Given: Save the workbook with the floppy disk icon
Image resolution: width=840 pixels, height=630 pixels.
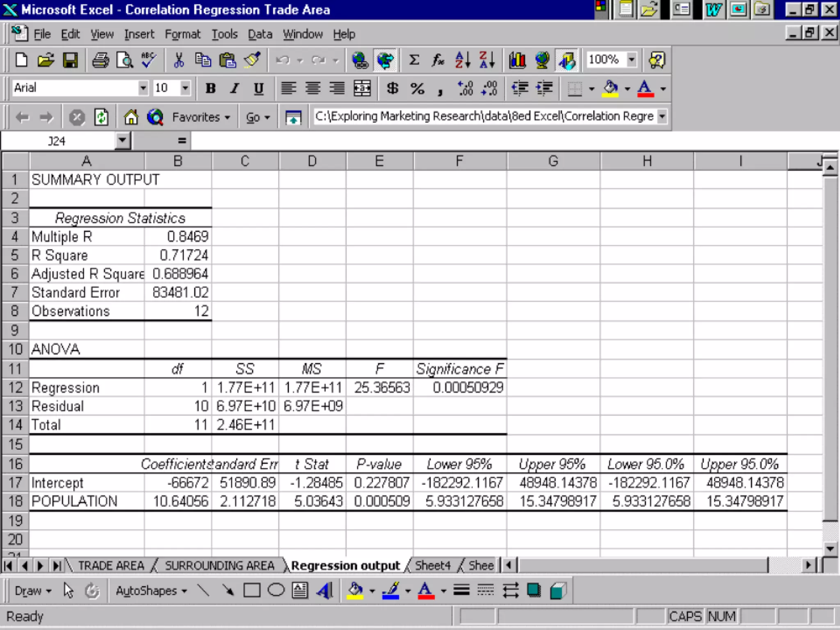Looking at the screenshot, I should [x=70, y=60].
